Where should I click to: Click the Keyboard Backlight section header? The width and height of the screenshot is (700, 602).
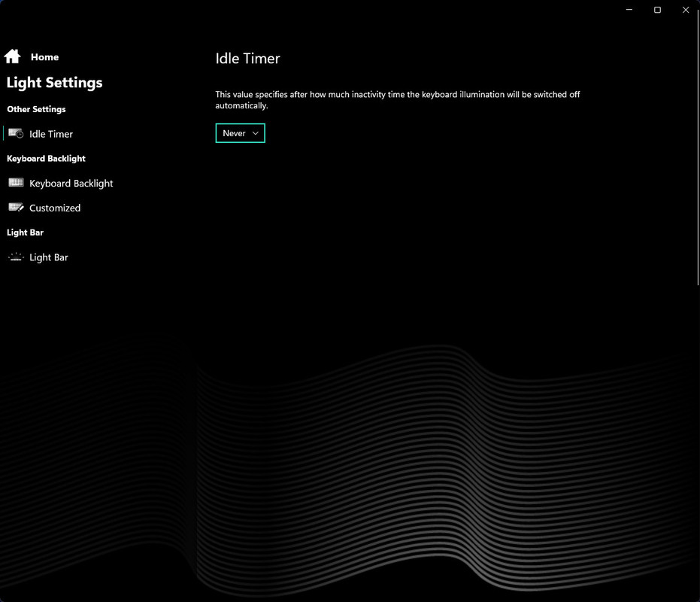(46, 159)
